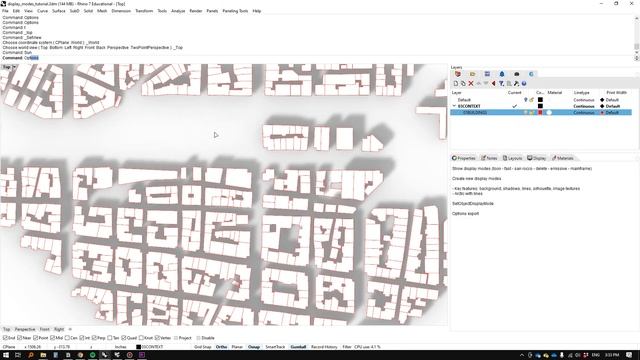640x360 pixels.
Task: Click the New Layer icon in Layers toolbar
Action: [x=456, y=84]
